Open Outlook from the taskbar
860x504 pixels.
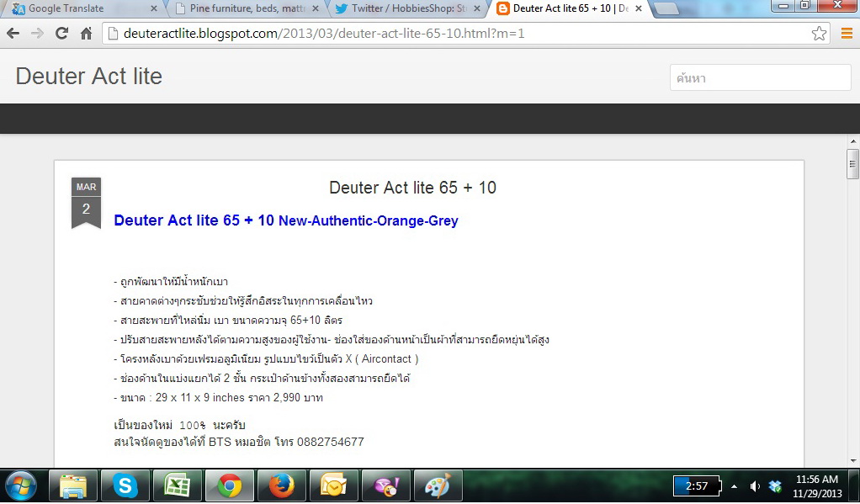point(333,485)
